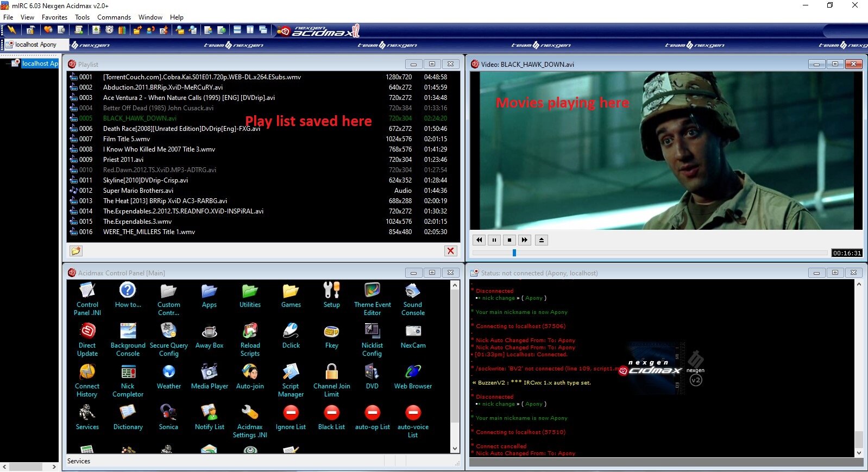Open NexCam from the control panel
The image size is (868, 472).
[x=413, y=332]
